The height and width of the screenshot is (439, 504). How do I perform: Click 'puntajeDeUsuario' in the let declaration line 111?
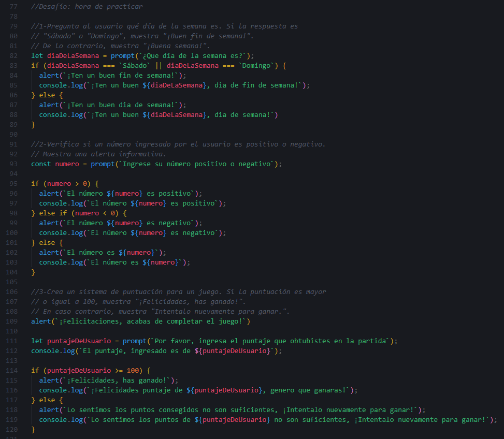click(x=79, y=341)
